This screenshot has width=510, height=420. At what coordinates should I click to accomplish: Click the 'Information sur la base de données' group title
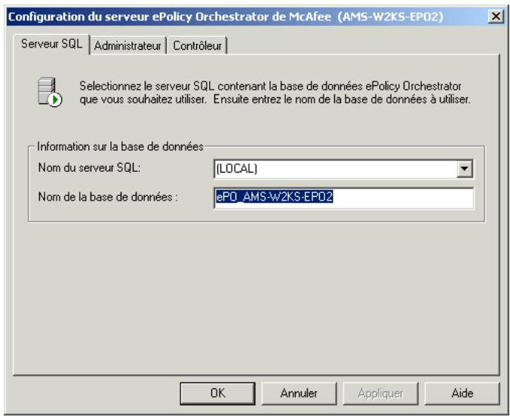(120, 146)
